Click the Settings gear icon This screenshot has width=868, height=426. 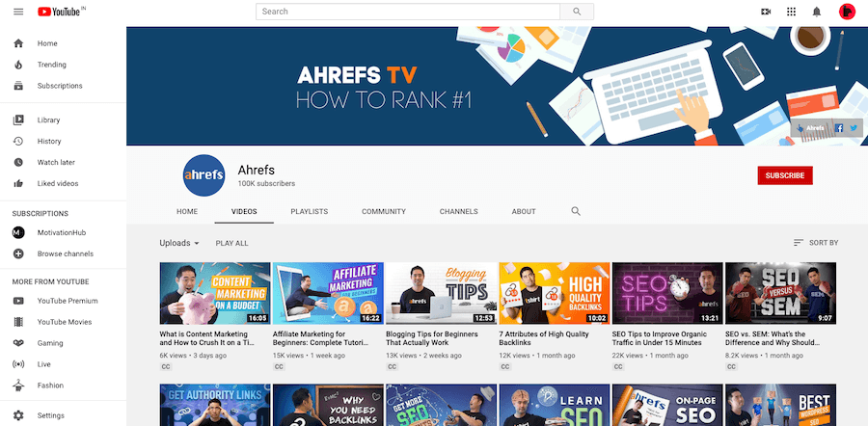tap(18, 415)
